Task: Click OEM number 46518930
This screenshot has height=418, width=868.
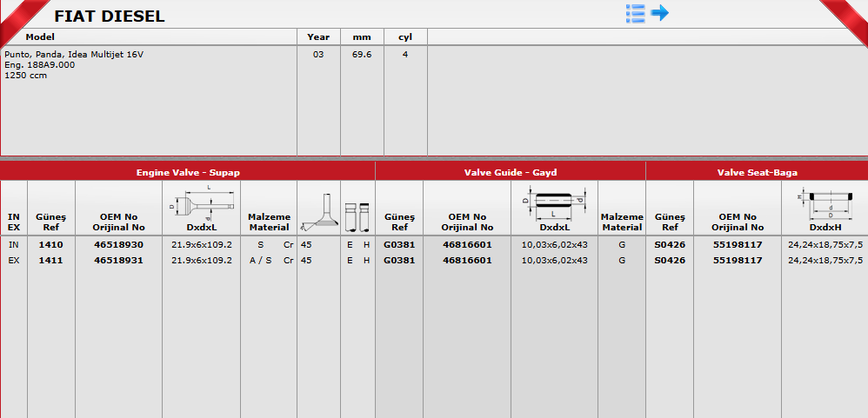Action: point(119,245)
